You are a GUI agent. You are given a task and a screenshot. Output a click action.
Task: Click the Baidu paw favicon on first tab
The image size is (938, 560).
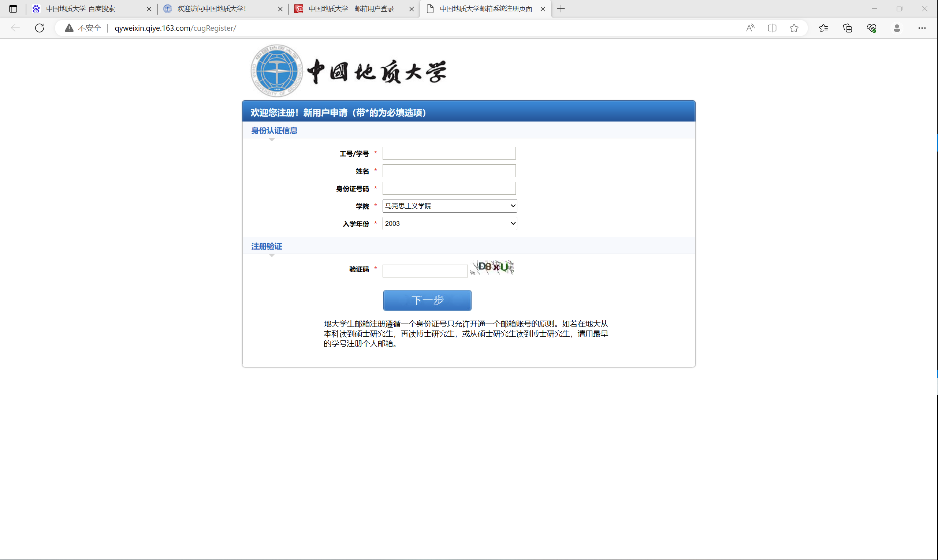point(36,9)
